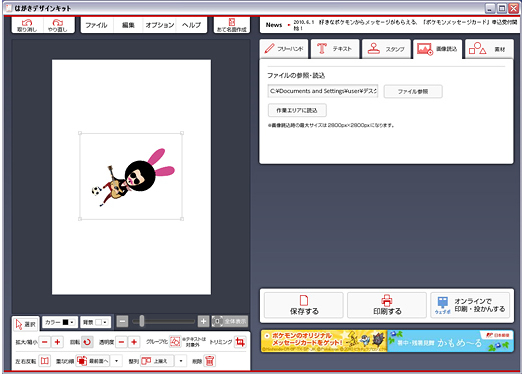
Task: Switch to the スタンプ tab
Action: 386,49
